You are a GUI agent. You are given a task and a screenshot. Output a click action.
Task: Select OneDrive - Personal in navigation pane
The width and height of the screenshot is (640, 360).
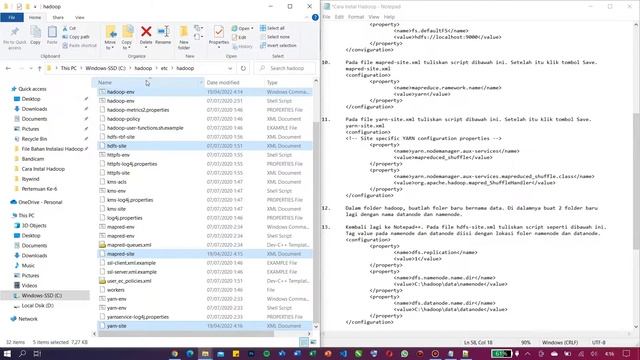pos(40,202)
